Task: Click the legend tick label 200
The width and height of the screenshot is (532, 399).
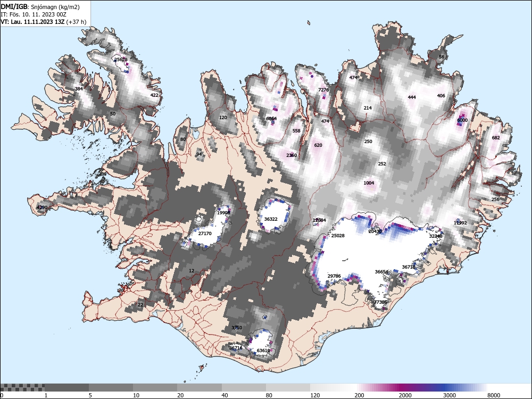Action: [x=359, y=395]
